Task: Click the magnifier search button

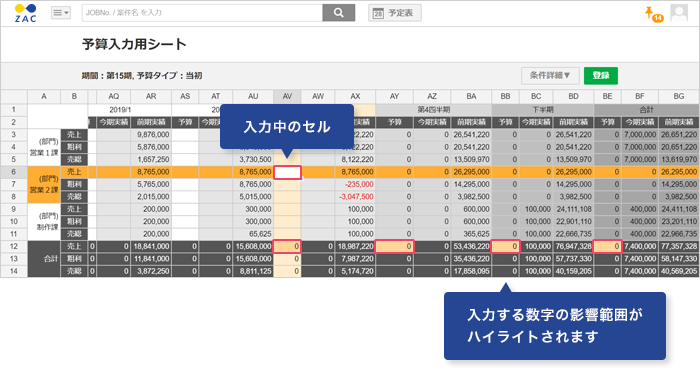Action: [339, 13]
